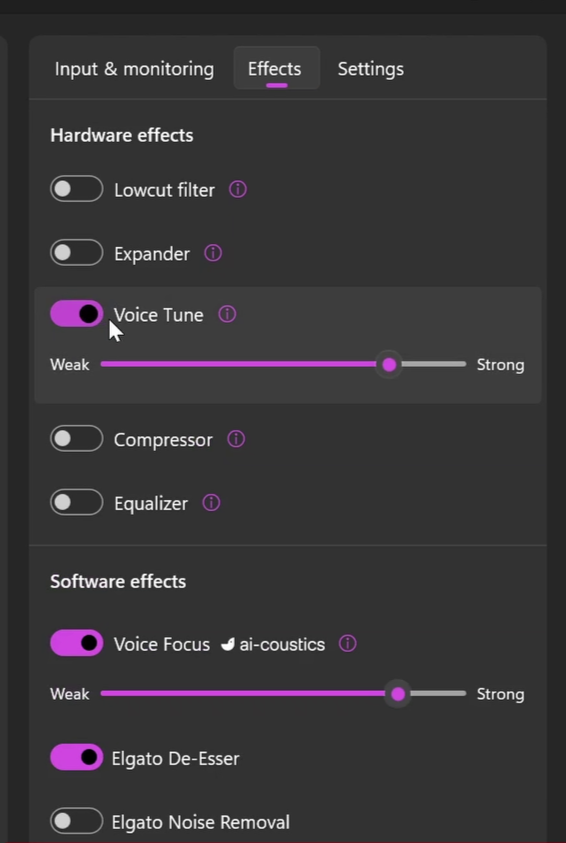Switch on the Equalizer
The width and height of the screenshot is (566, 843).
pyautogui.click(x=76, y=502)
